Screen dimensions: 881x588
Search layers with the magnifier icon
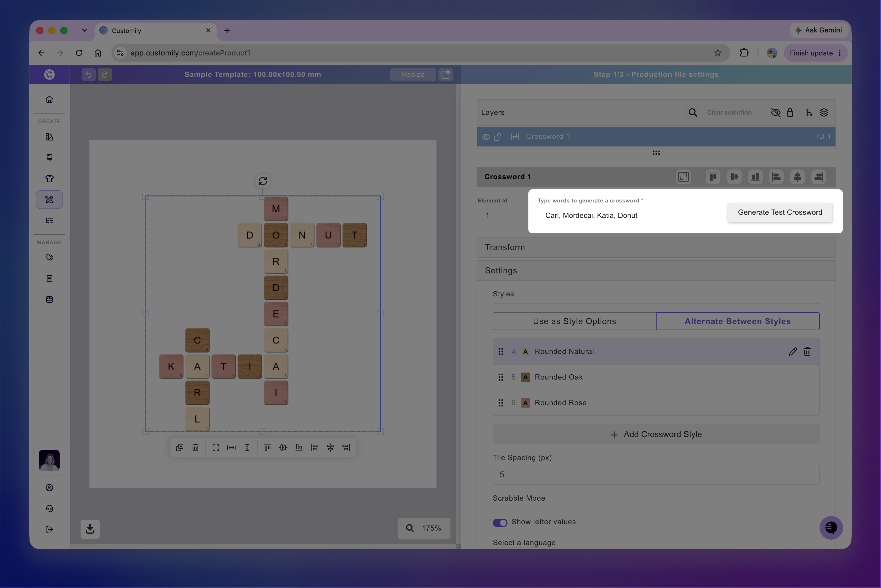693,112
